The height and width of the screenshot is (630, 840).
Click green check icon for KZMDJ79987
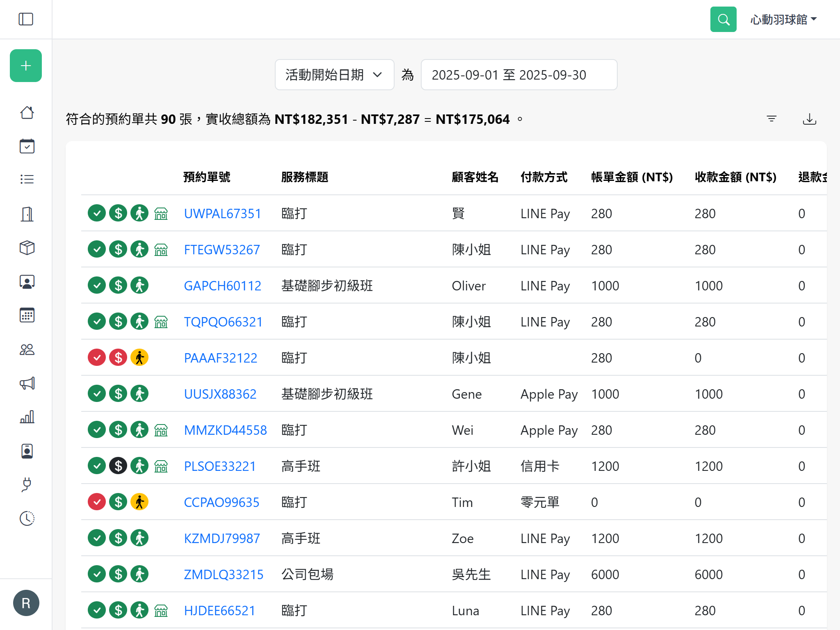click(97, 538)
